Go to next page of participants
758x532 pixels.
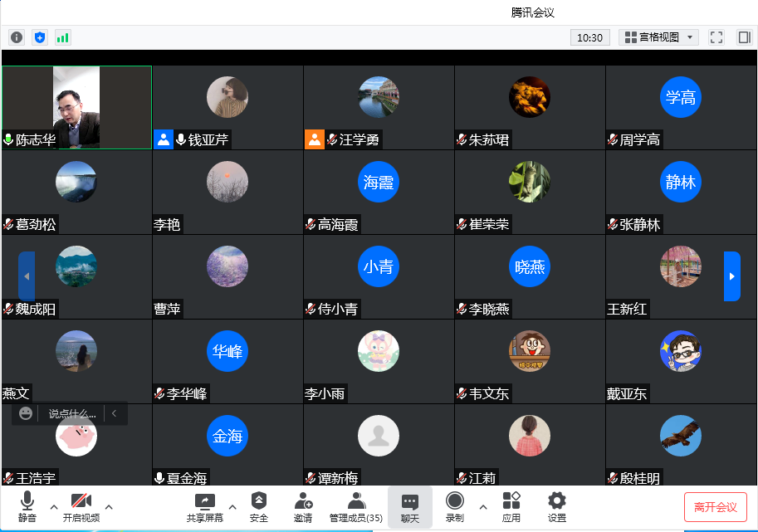pos(731,276)
